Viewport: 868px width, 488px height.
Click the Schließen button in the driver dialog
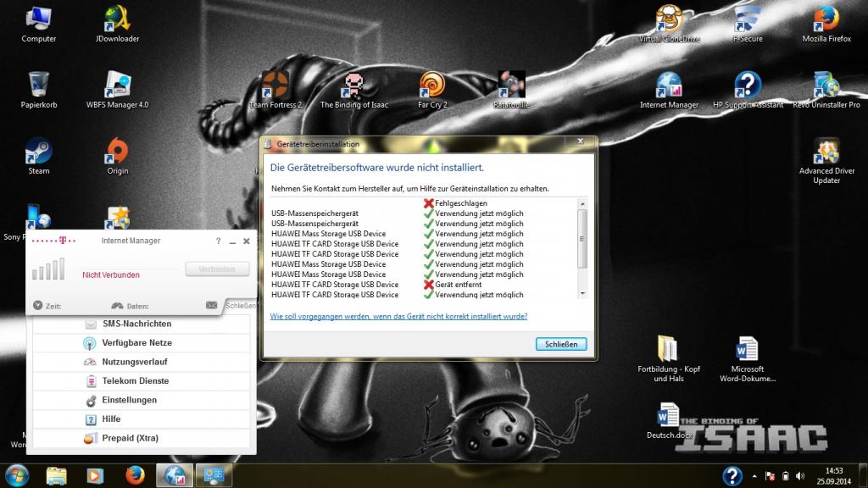tap(561, 344)
